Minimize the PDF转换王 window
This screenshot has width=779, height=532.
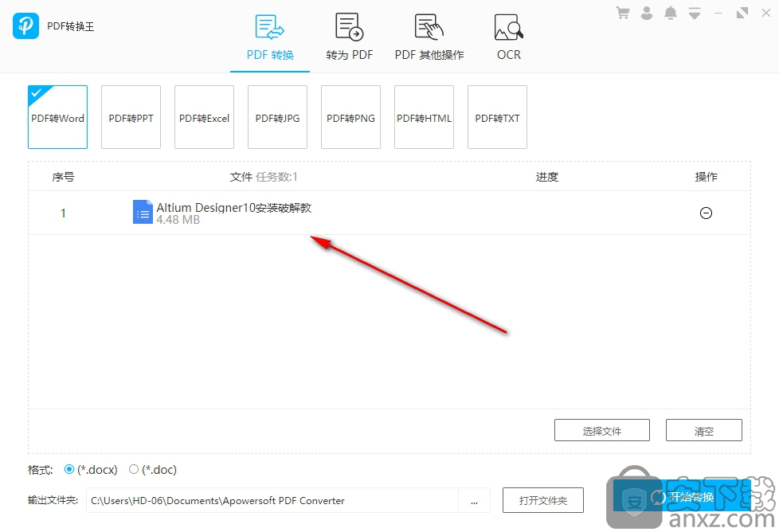(718, 14)
